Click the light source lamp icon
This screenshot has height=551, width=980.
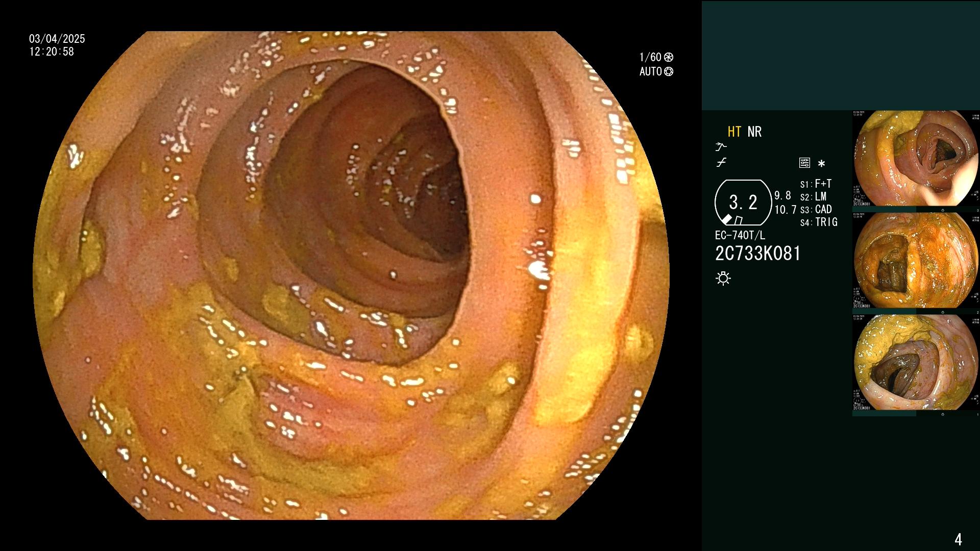[x=723, y=278]
